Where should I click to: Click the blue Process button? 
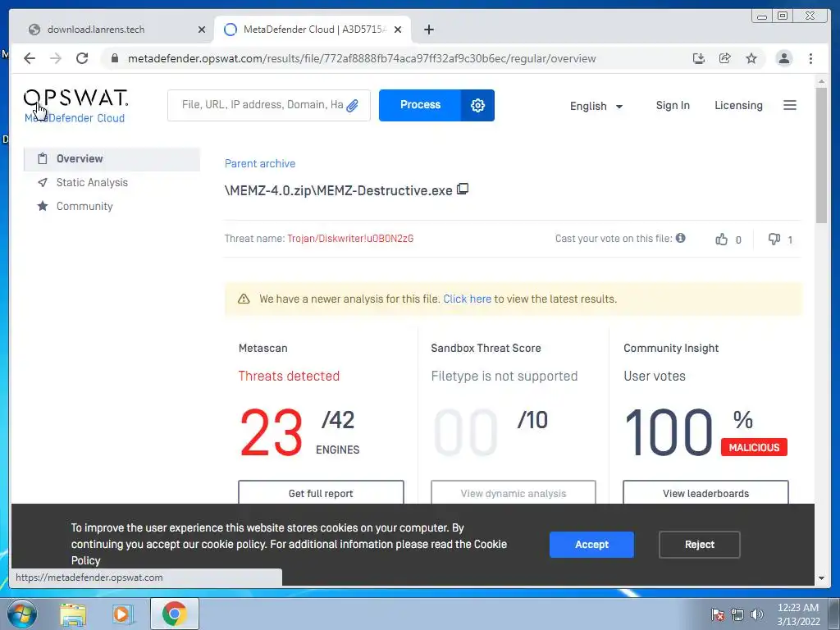[x=420, y=105]
